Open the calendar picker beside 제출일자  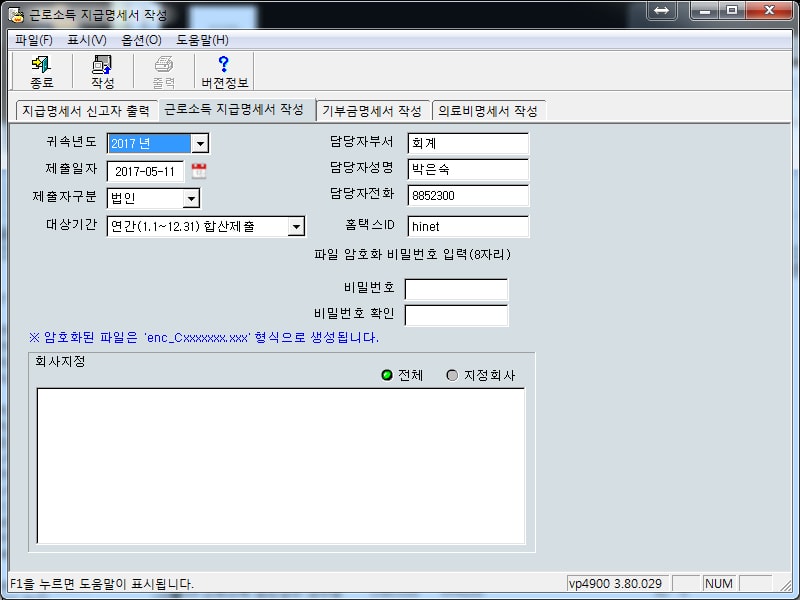click(x=198, y=170)
